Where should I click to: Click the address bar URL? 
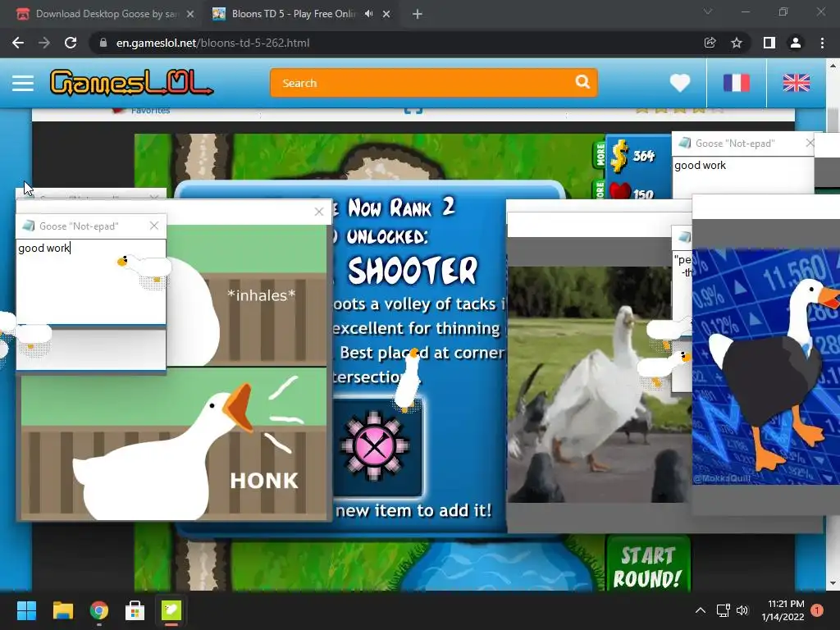[x=212, y=43]
